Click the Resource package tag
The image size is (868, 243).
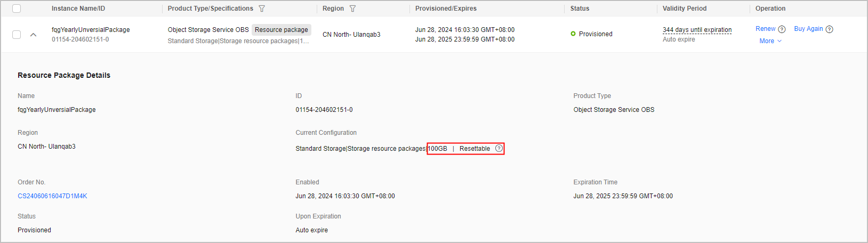click(281, 30)
